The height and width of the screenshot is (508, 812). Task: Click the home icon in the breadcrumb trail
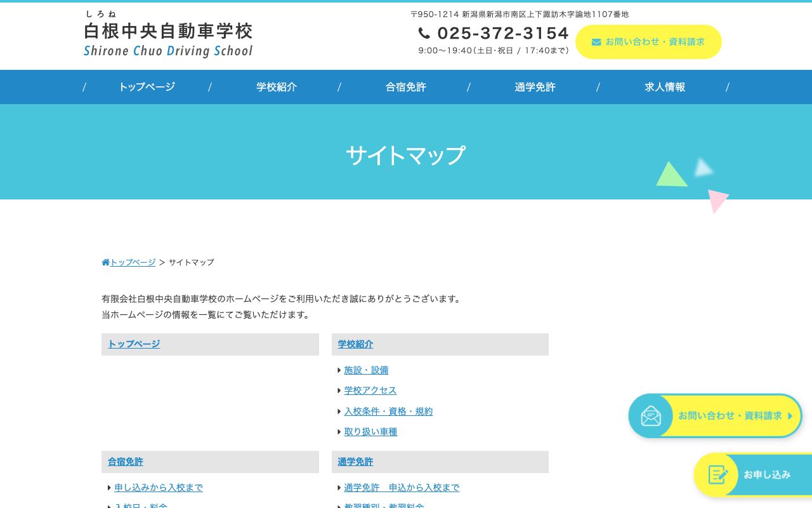pos(105,262)
